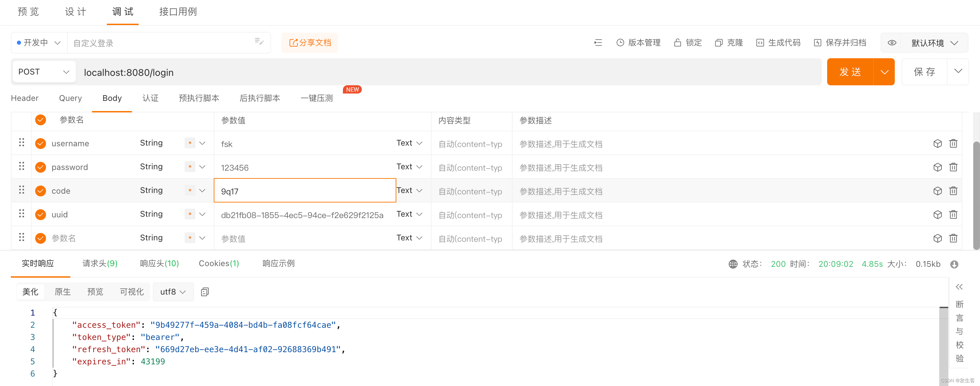Switch to the Header tab

pyautogui.click(x=25, y=98)
